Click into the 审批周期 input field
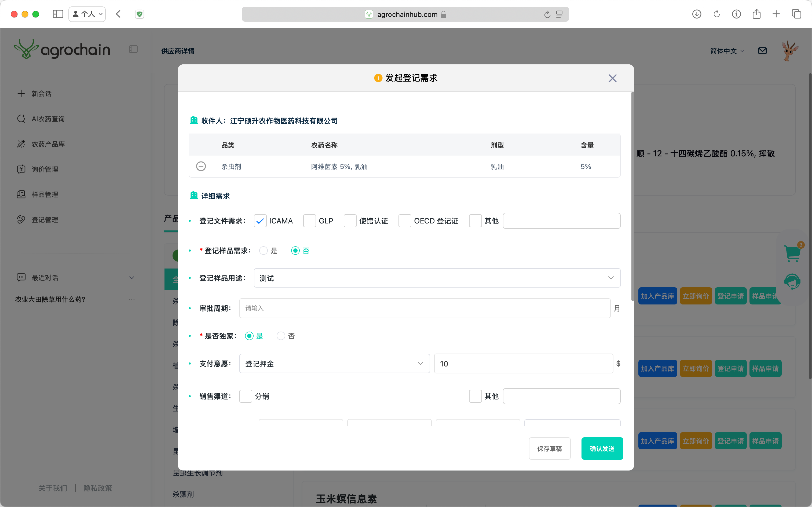Viewport: 812px width, 507px height. point(424,308)
